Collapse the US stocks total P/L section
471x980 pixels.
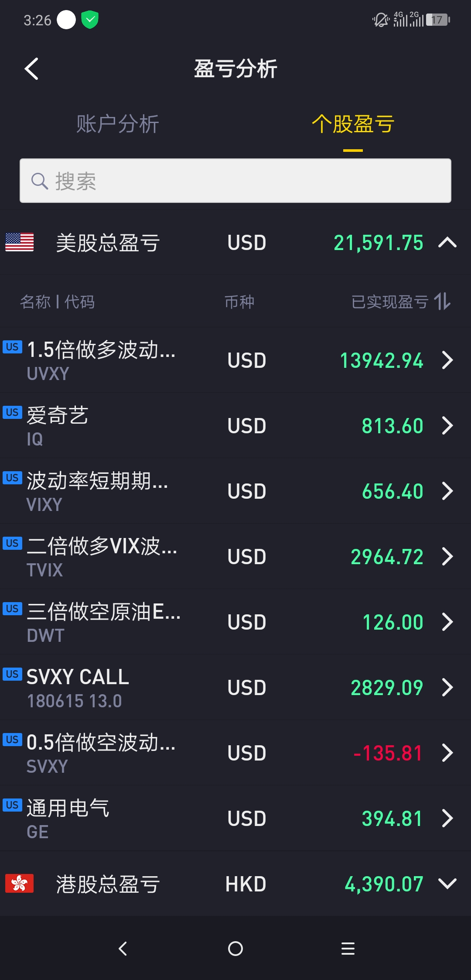point(447,242)
